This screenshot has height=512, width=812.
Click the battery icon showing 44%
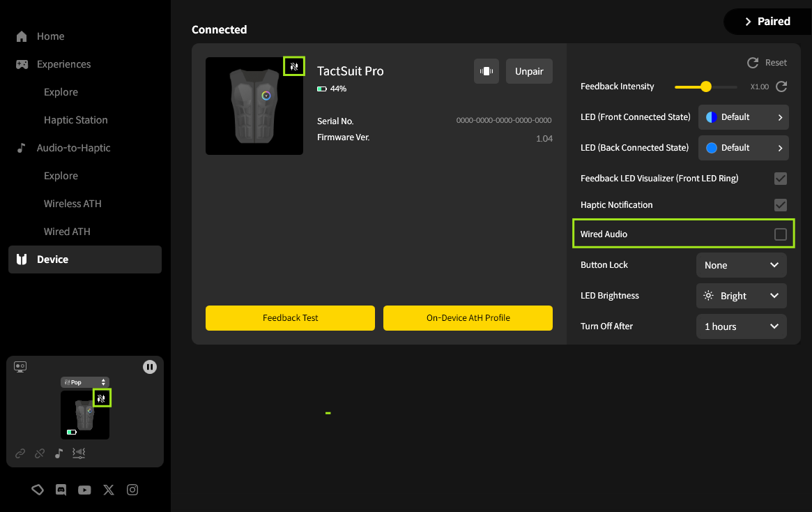tap(321, 89)
